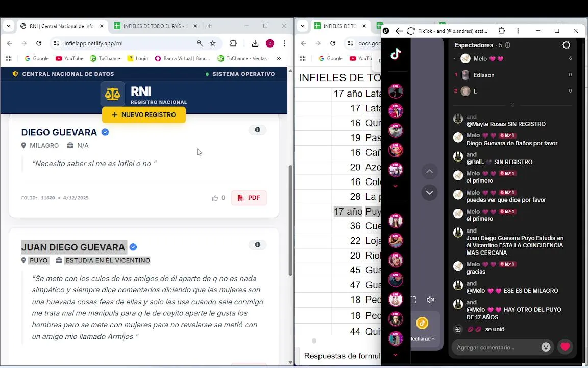Open Respuestas de formulario sheet tab
Image resolution: width=588 pixels, height=368 pixels.
click(x=342, y=356)
